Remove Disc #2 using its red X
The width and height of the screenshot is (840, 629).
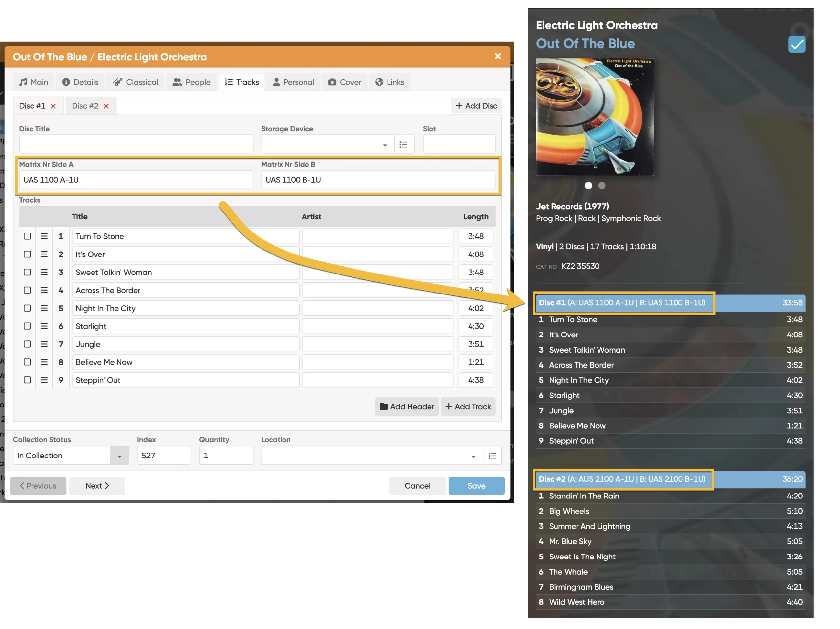(x=106, y=106)
